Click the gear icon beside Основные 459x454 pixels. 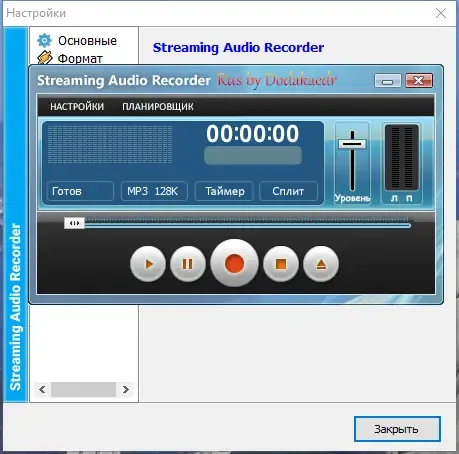coord(44,40)
